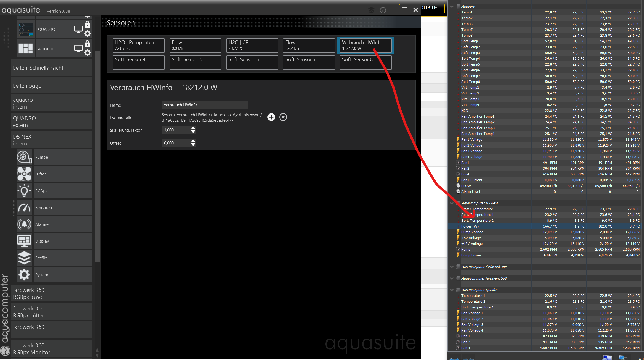Collapse Aquacomputer D5 Next group

point(452,203)
